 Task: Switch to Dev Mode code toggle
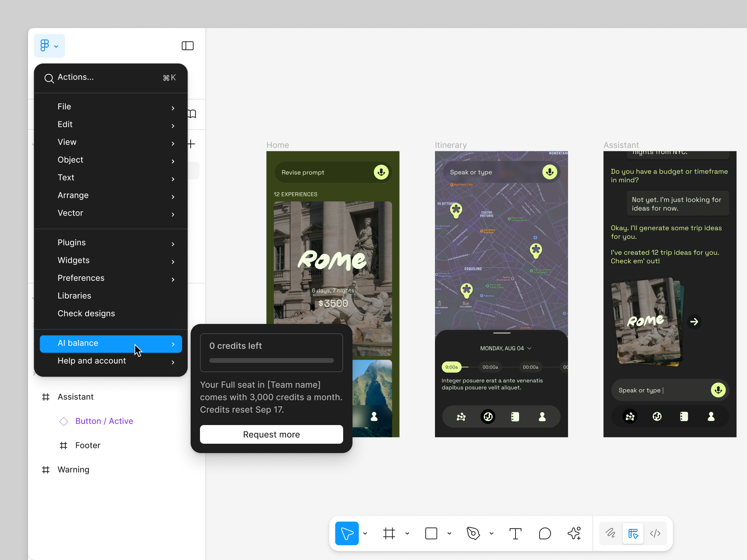pos(655,534)
